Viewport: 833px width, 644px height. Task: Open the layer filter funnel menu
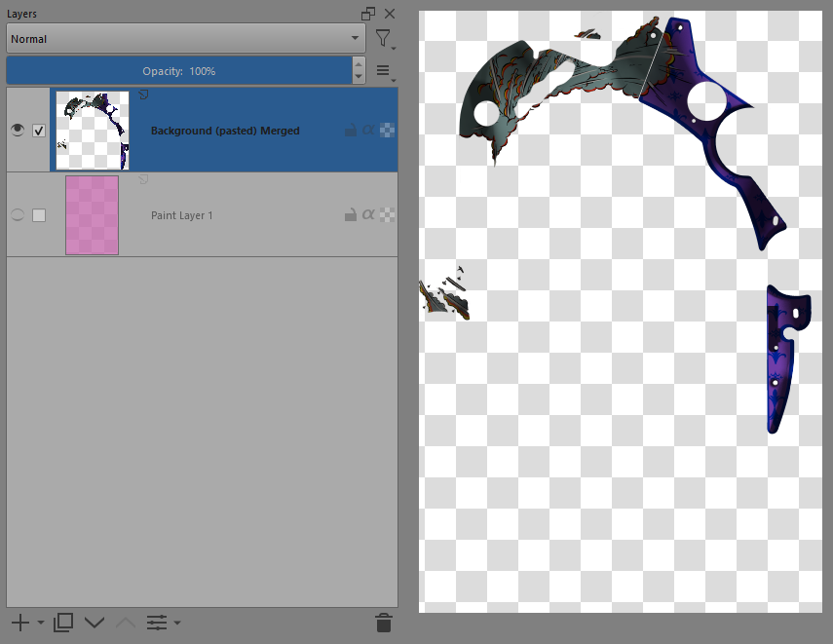383,39
